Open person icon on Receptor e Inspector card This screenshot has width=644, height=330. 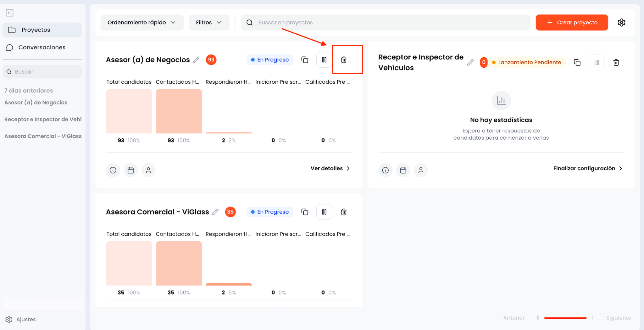[x=421, y=170]
